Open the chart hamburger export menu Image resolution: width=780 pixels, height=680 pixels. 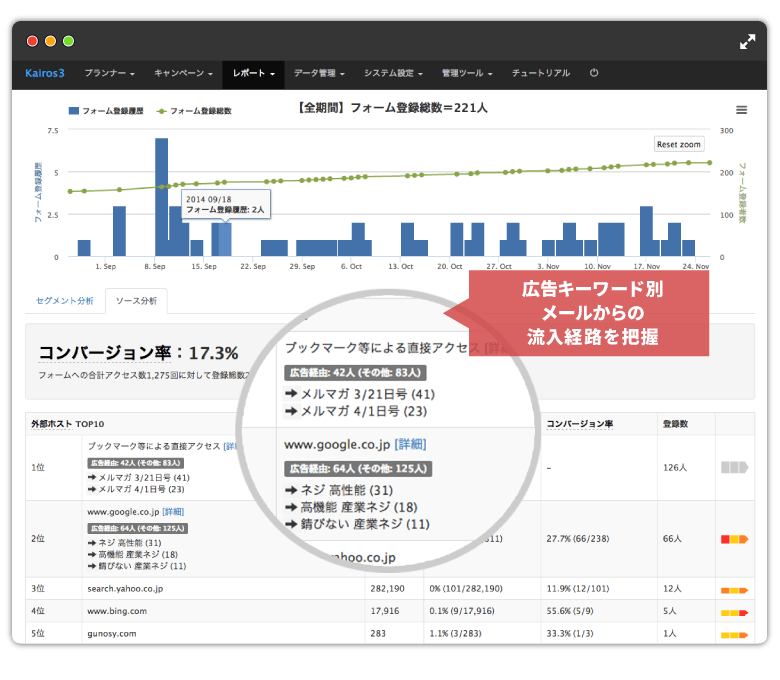741,110
